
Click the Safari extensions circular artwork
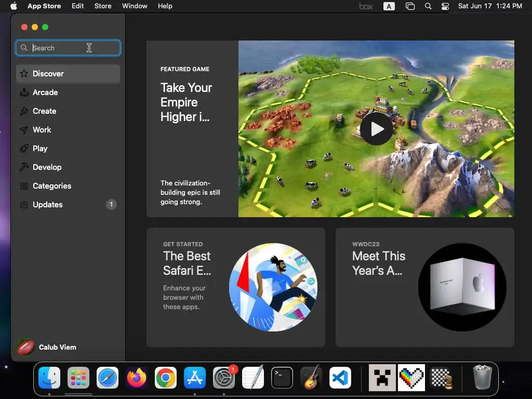273,287
